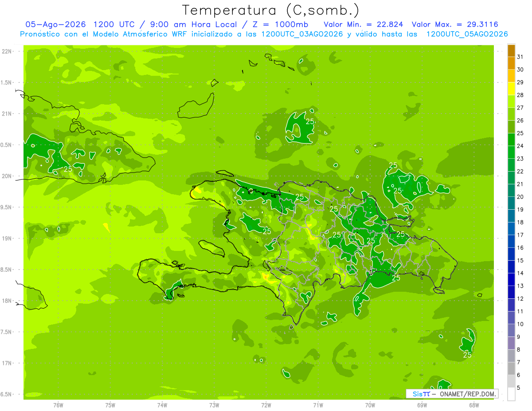Click the "17N" latitude label
This screenshot has width=532, height=411.
coord(7,364)
